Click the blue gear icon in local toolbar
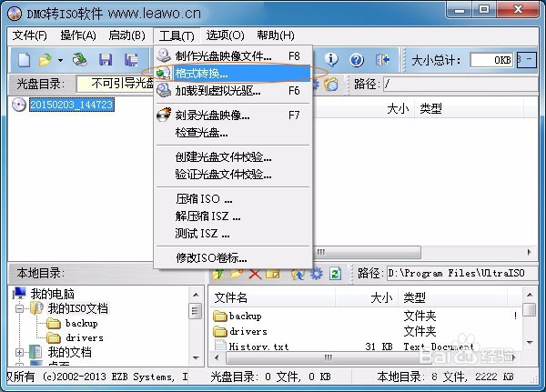This screenshot has height=392, width=546. pos(316,274)
